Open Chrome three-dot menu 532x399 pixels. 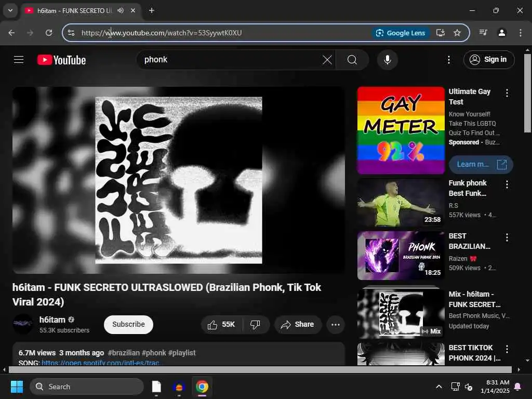[521, 33]
